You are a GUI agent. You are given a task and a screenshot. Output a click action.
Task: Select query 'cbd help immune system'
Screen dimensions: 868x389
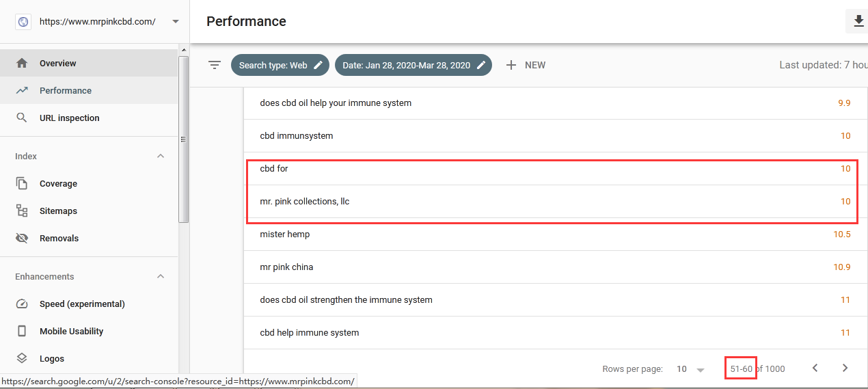[x=310, y=333]
